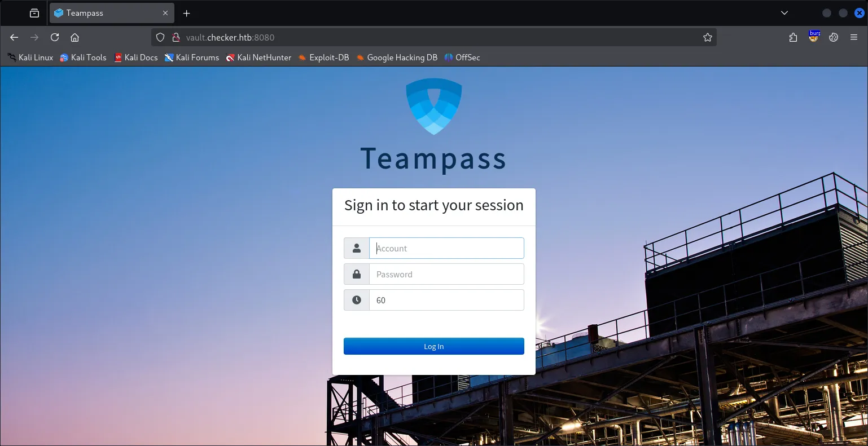Viewport: 868px width, 446px height.
Task: Open the browser home page
Action: click(74, 37)
